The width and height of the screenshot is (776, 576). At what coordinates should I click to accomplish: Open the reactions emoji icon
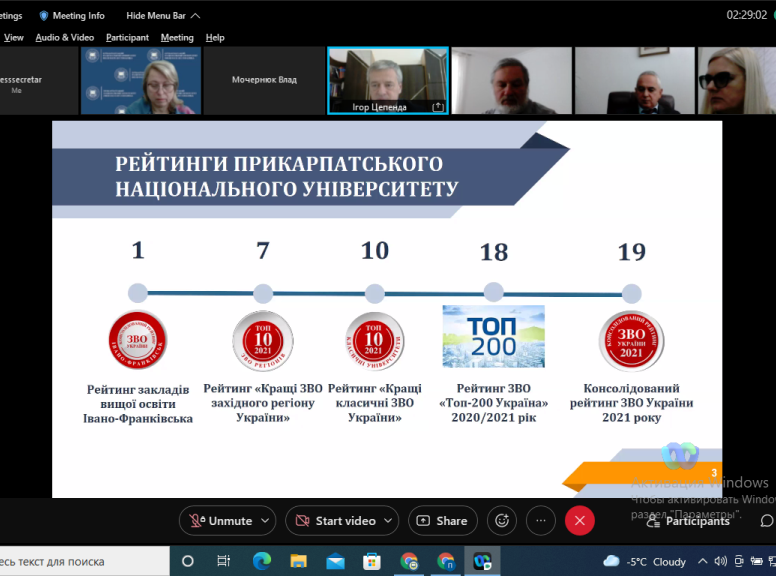click(502, 521)
